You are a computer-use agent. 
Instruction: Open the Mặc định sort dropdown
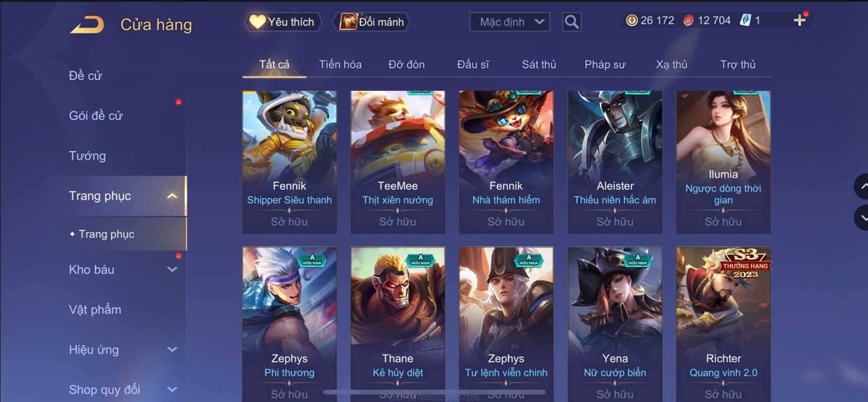509,22
